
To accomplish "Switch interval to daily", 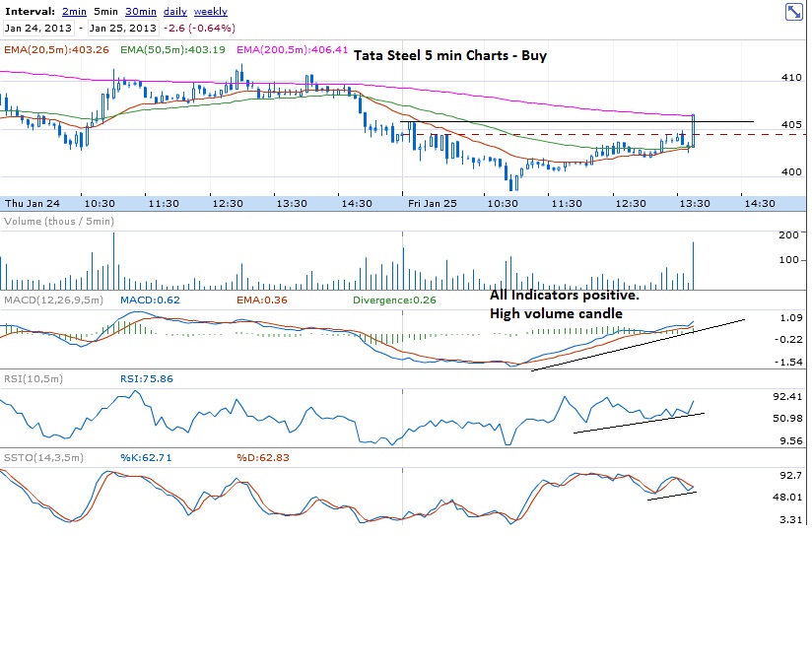I will click(x=175, y=12).
